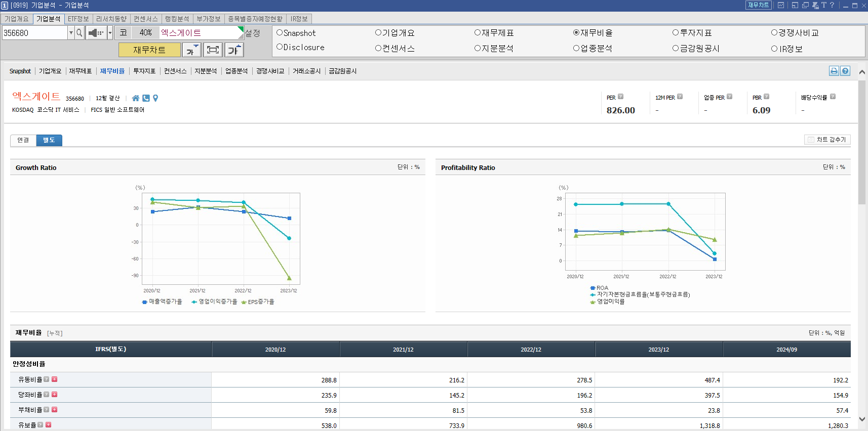This screenshot has height=431, width=868.
Task: Click the fit-to-screen frame icon
Action: pos(213,50)
